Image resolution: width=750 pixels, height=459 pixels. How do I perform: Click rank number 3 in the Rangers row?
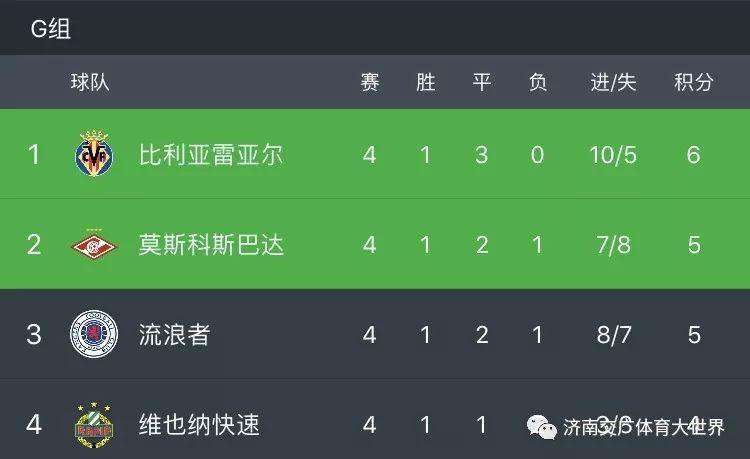click(x=33, y=334)
